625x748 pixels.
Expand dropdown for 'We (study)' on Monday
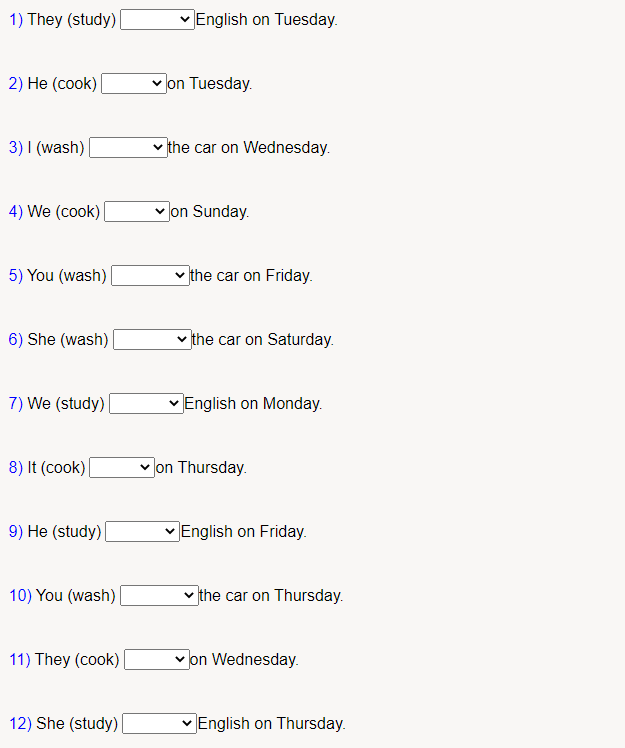pos(146,404)
